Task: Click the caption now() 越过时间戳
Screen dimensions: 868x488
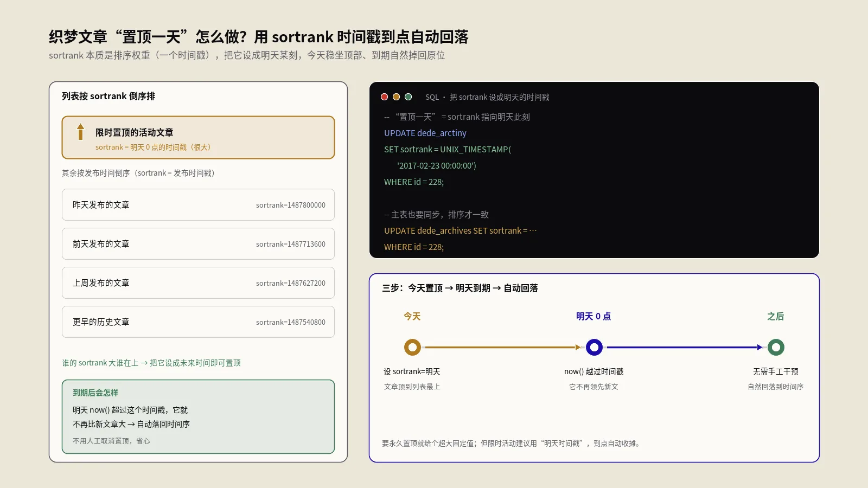Action: coord(594,371)
